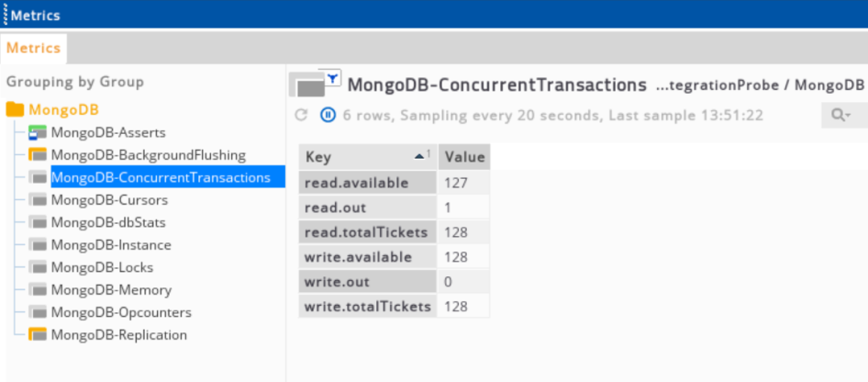Open MongoDB-Opcounters in the tree
Image resolution: width=868 pixels, height=382 pixels.
pos(121,313)
